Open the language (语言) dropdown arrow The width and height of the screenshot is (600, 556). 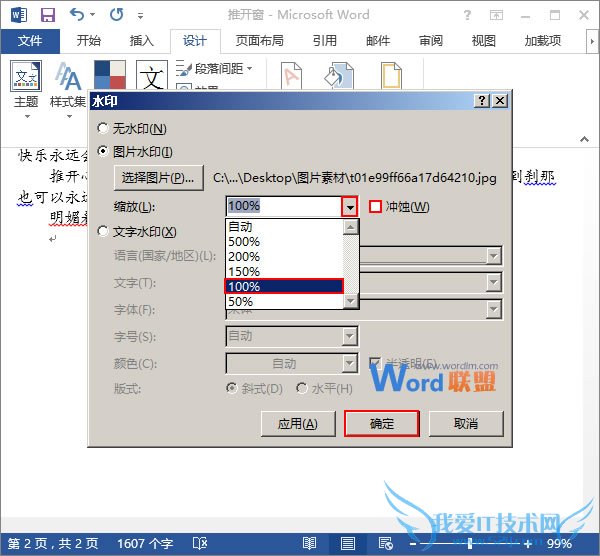(494, 256)
